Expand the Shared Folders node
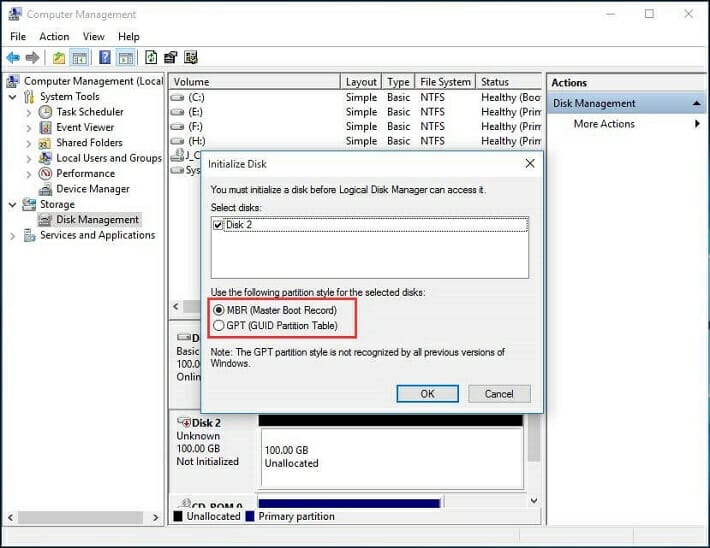 tap(29, 144)
